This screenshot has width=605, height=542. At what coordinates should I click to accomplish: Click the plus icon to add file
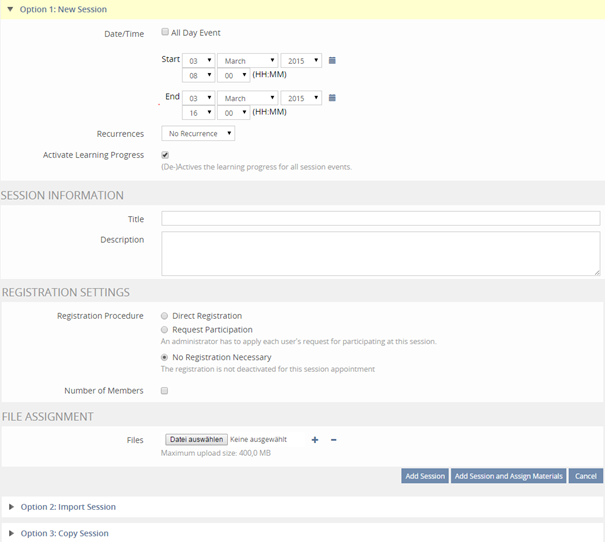(314, 440)
